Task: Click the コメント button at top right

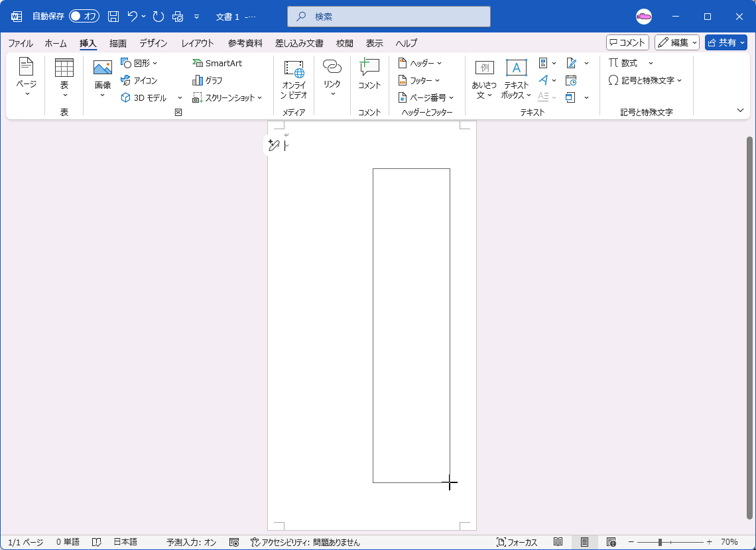Action: pos(627,42)
